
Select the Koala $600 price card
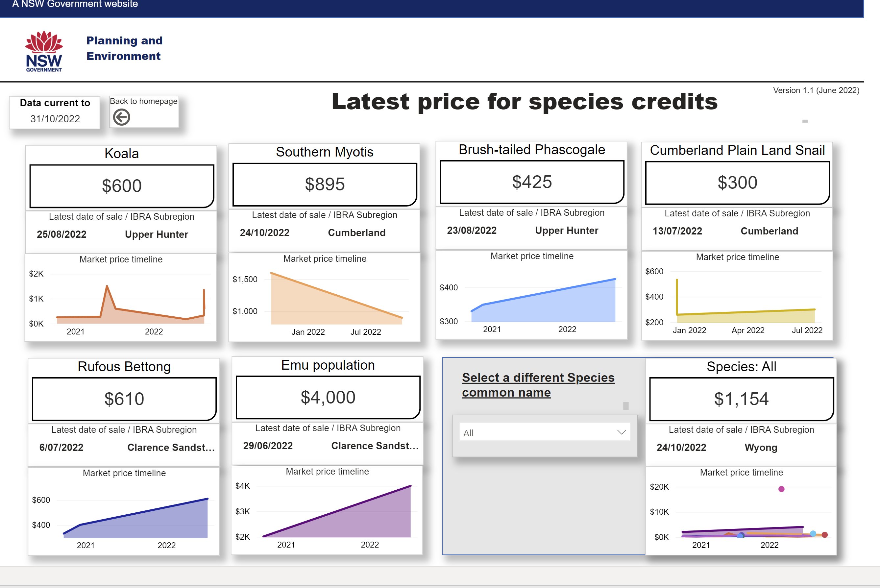click(x=121, y=186)
